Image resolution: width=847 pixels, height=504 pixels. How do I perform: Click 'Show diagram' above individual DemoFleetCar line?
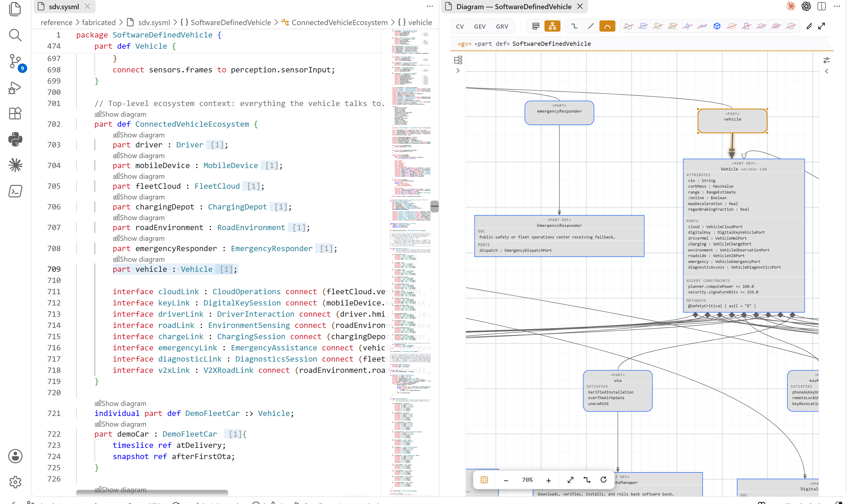(121, 404)
